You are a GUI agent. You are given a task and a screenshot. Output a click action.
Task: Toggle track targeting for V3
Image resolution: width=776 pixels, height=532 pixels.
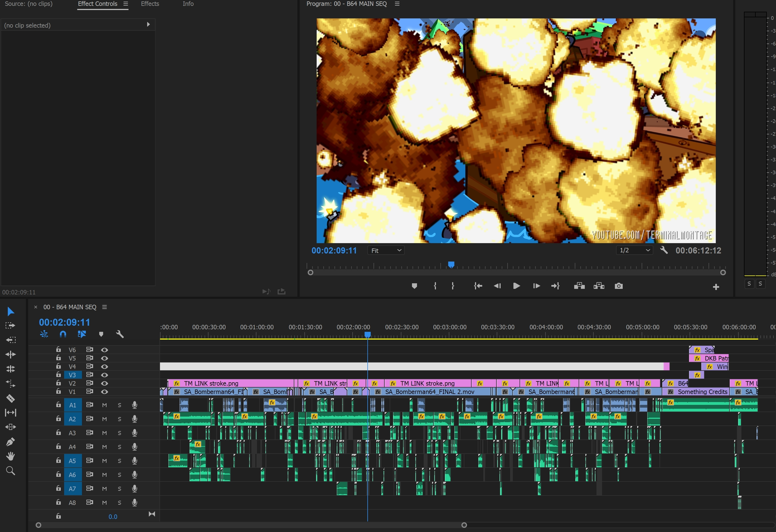coord(72,375)
